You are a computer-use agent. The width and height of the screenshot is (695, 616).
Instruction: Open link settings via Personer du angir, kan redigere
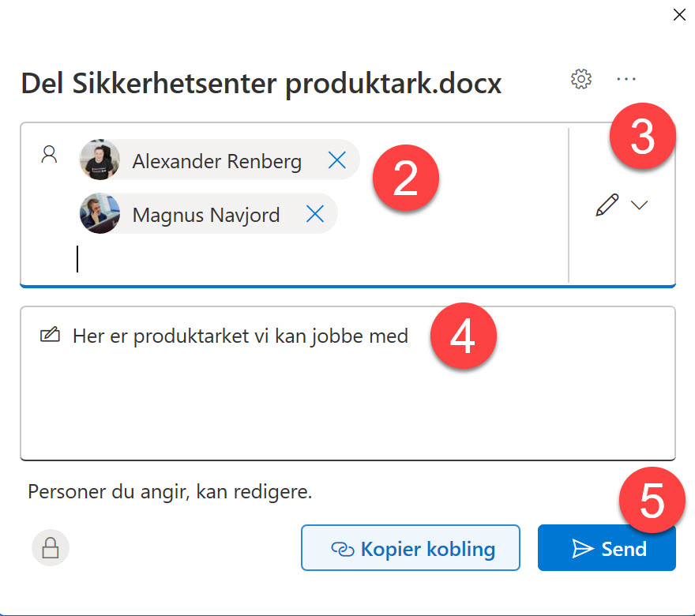[x=170, y=491]
